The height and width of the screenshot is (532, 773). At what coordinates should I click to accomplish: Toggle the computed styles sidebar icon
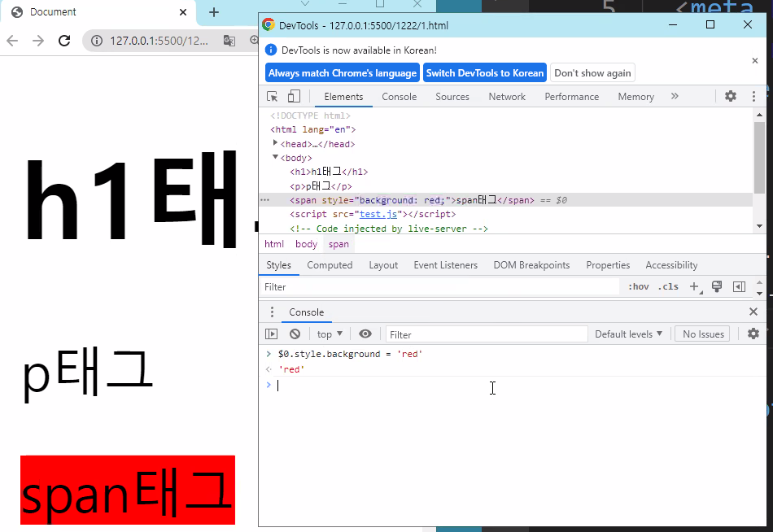click(739, 286)
